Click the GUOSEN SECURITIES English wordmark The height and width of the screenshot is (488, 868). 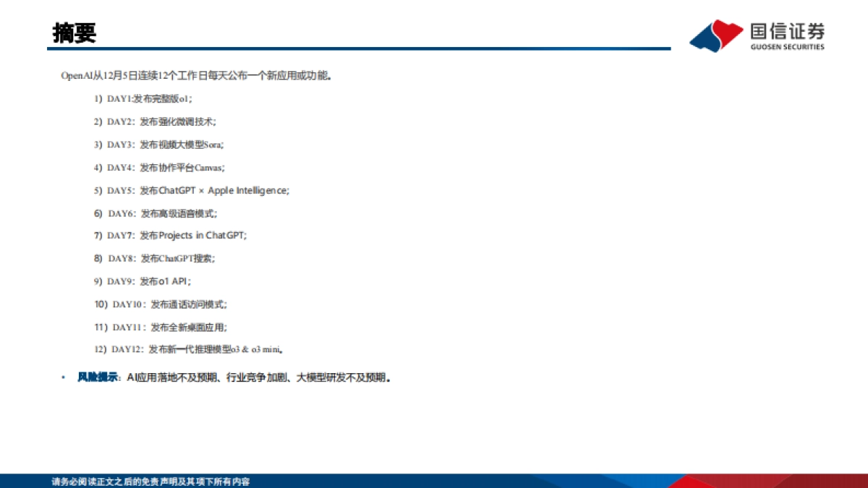pyautogui.click(x=787, y=45)
